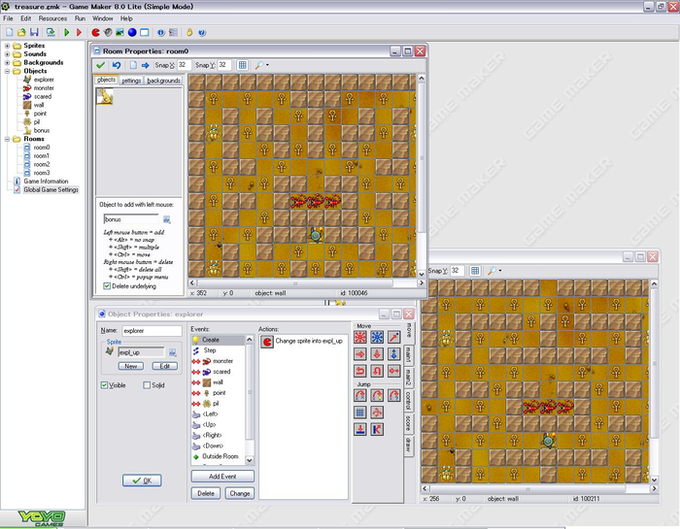The width and height of the screenshot is (680, 529).
Task: Click the Add Event button
Action: pyautogui.click(x=222, y=476)
